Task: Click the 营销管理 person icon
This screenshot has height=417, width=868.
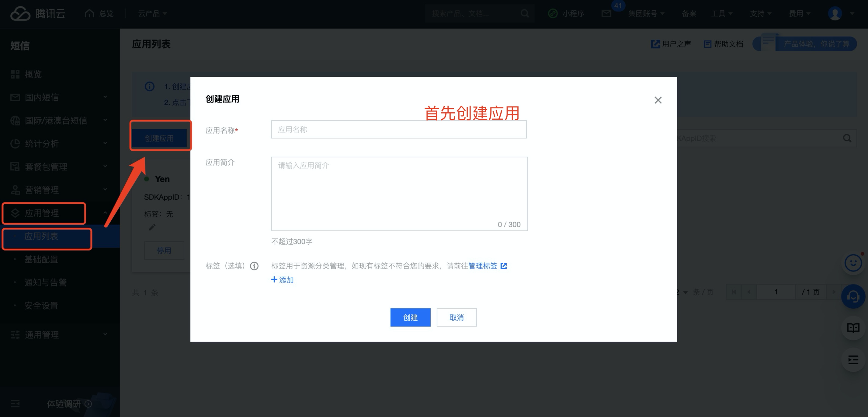Action: [x=15, y=190]
